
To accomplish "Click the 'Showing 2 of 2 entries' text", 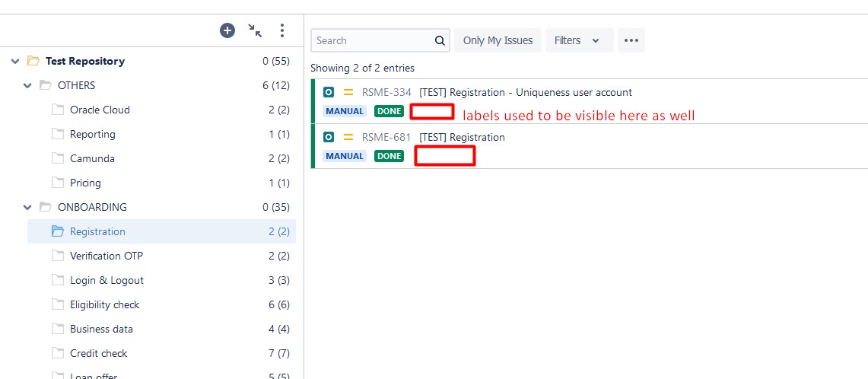I will [362, 68].
